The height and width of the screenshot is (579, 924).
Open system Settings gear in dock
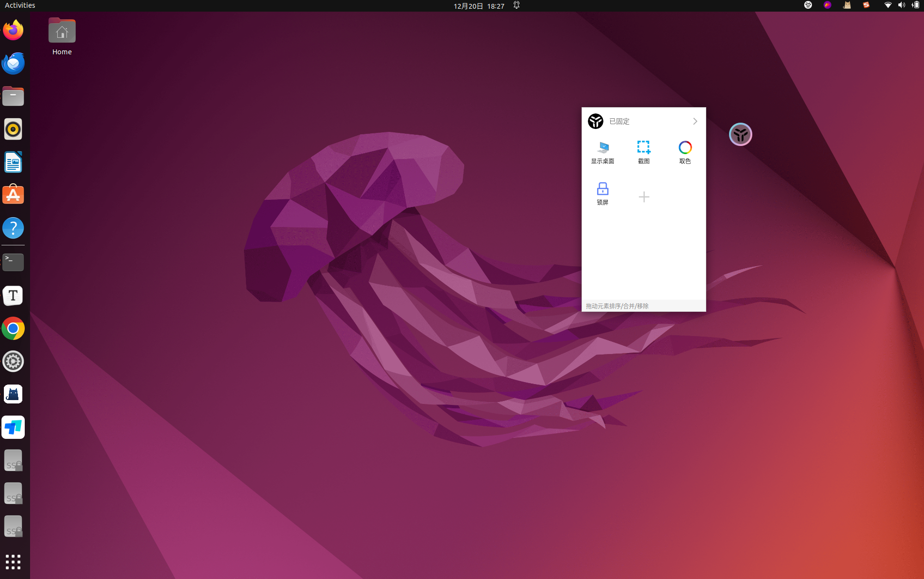point(13,361)
